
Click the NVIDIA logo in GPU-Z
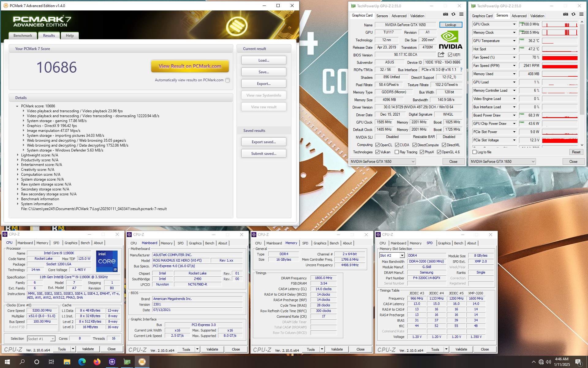pos(450,40)
